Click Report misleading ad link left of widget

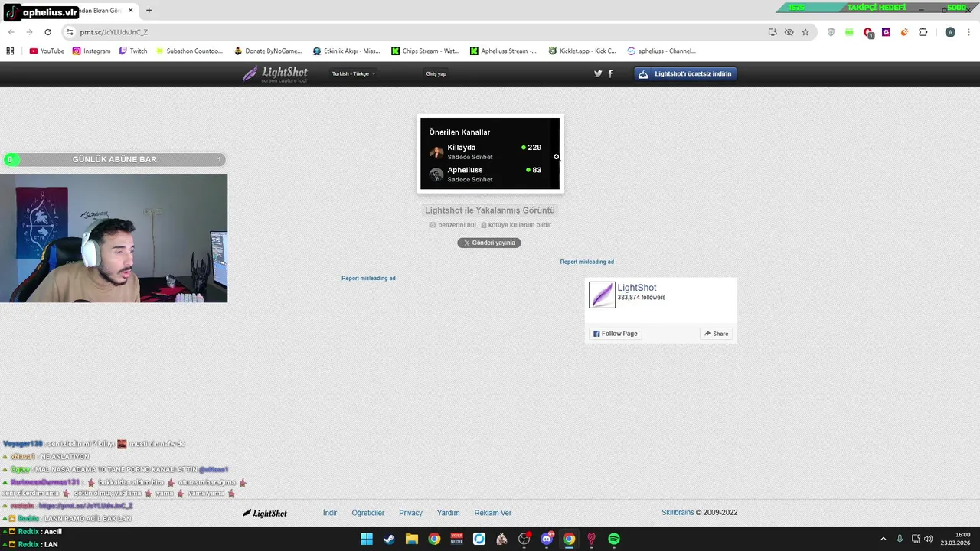point(368,278)
